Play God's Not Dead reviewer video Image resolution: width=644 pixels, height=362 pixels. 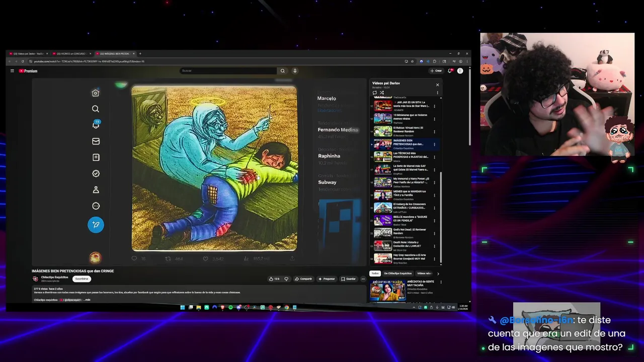click(x=406, y=233)
